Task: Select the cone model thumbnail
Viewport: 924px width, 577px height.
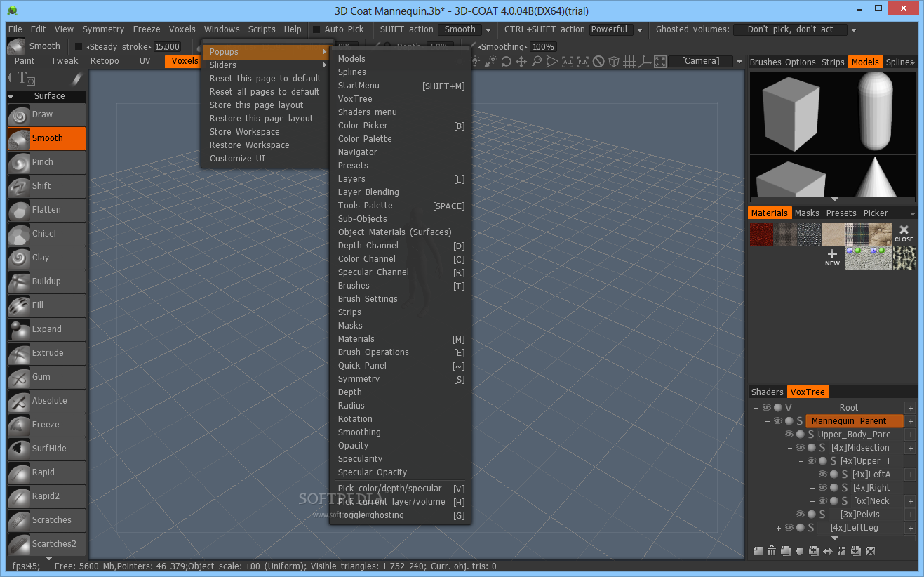Action: (x=874, y=176)
